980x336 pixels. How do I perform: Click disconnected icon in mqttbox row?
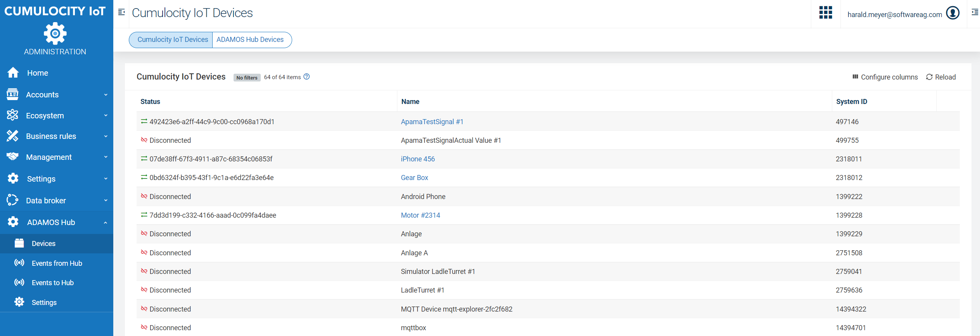coord(144,327)
